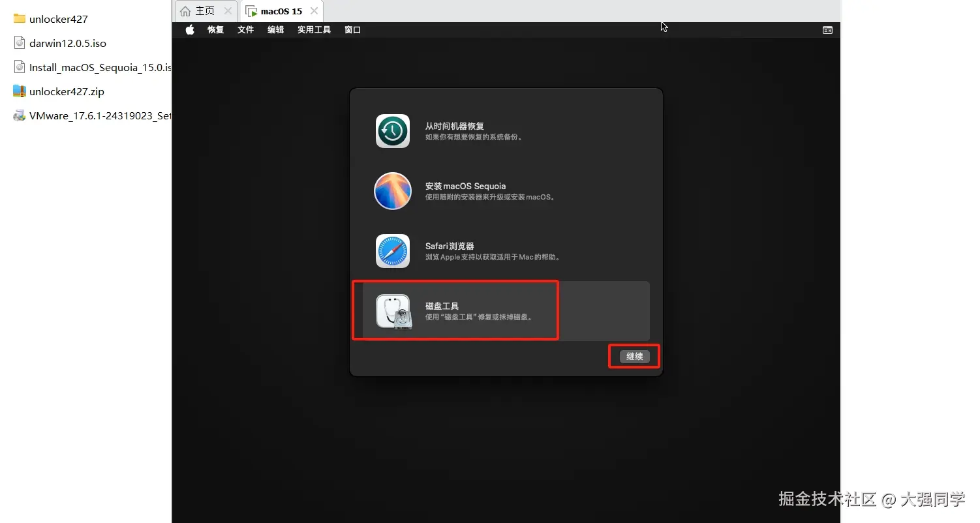Choose 从时间机器恢复 option
Image resolution: width=980 pixels, height=523 pixels.
tap(506, 131)
